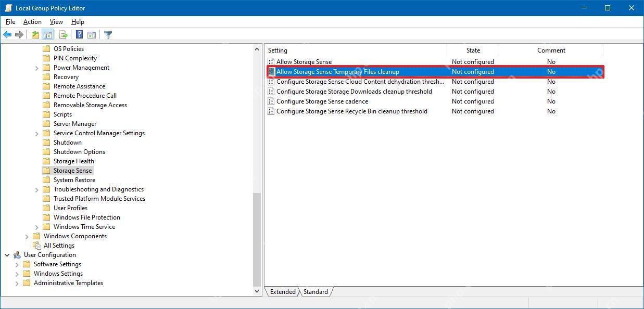
Task: Click the tree pane scroll up arrow
Action: 257,49
